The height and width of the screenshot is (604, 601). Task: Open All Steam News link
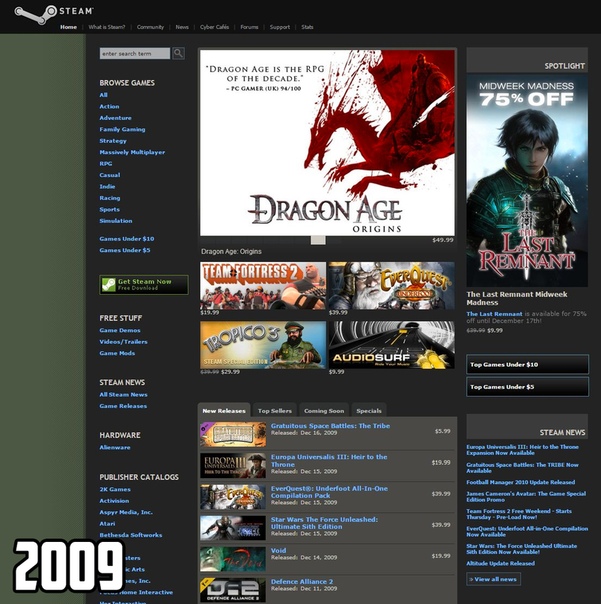coord(123,394)
